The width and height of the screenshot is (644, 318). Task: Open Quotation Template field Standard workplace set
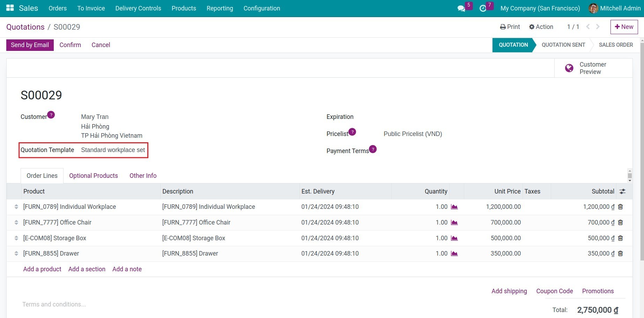[113, 150]
